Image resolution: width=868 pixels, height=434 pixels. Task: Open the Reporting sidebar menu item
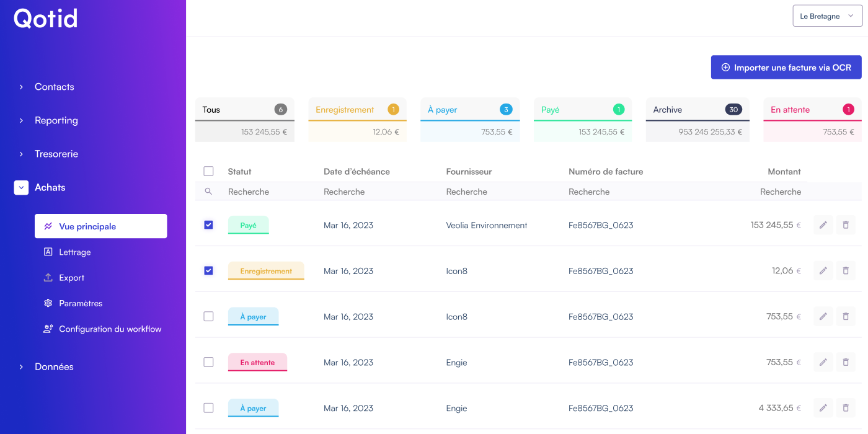point(56,120)
